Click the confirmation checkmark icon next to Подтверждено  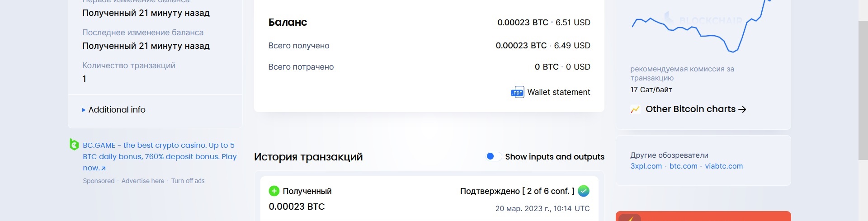(x=584, y=191)
